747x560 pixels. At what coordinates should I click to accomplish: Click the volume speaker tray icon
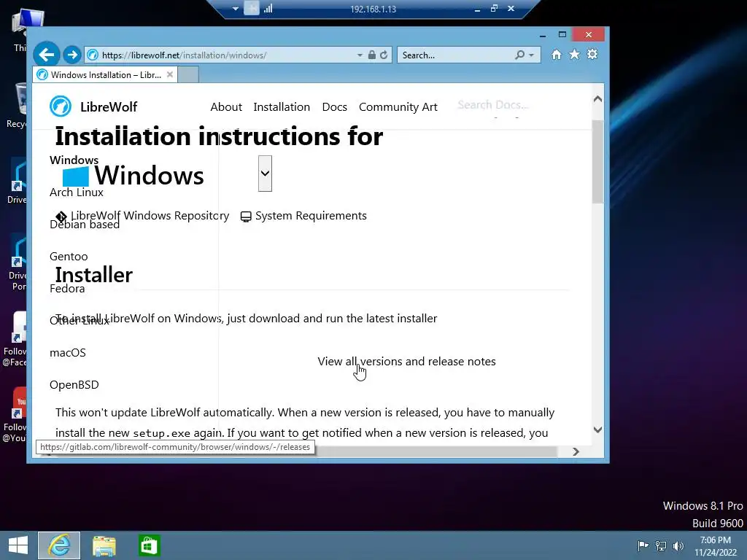678,545
